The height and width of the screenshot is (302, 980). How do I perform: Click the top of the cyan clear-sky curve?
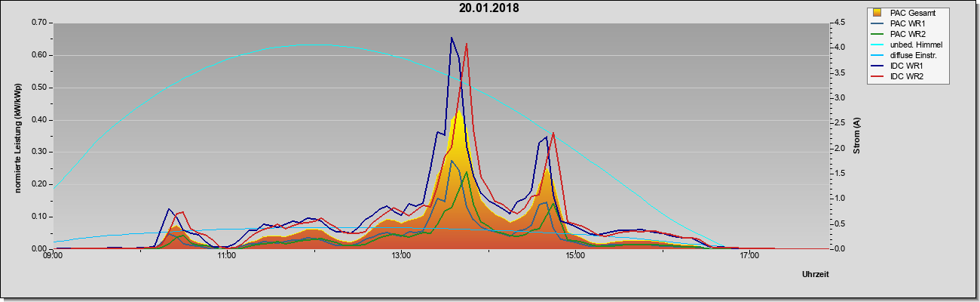pos(313,45)
